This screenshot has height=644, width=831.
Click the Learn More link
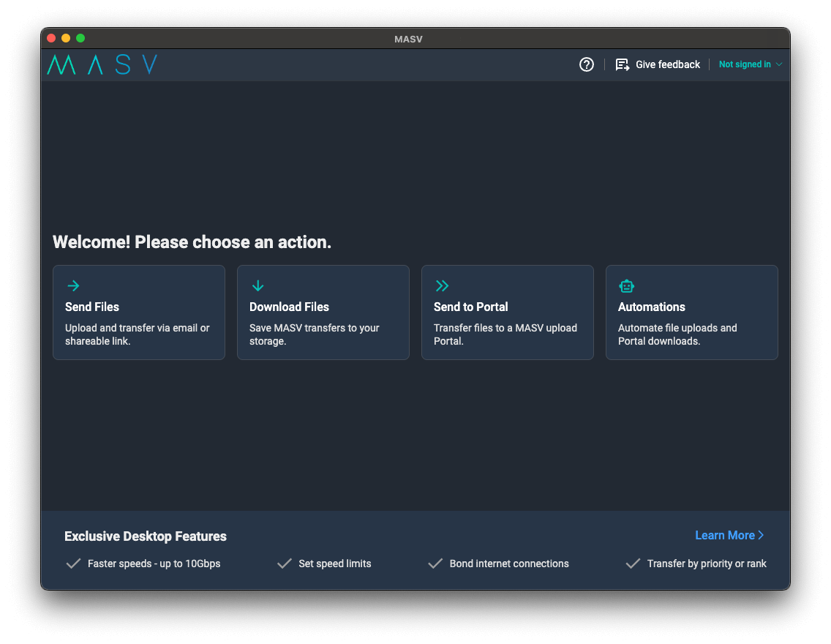coord(724,535)
